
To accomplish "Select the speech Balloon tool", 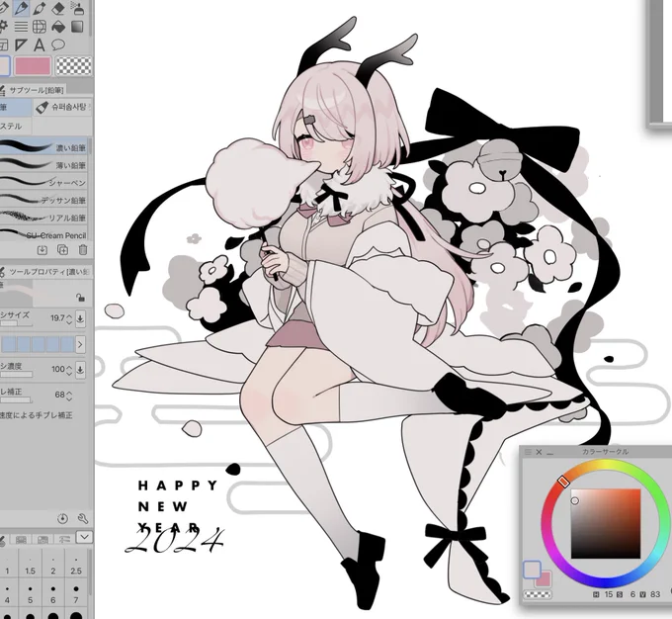I will click(x=58, y=44).
